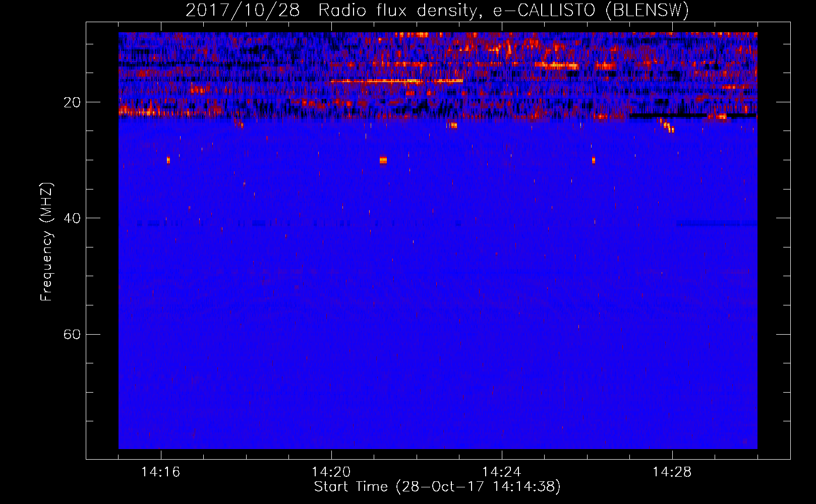Click the long yellow emission streak near 16 MHz
Screen dimensions: 816x504
click(397, 81)
